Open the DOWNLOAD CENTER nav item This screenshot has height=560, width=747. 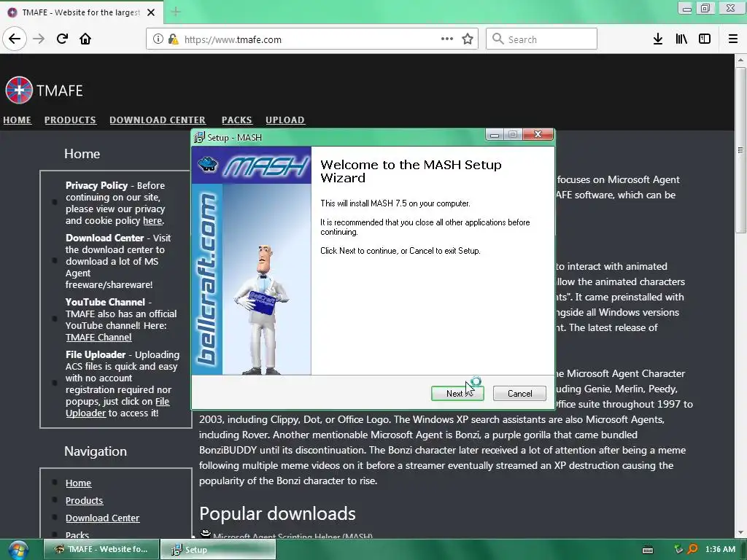[x=158, y=120]
